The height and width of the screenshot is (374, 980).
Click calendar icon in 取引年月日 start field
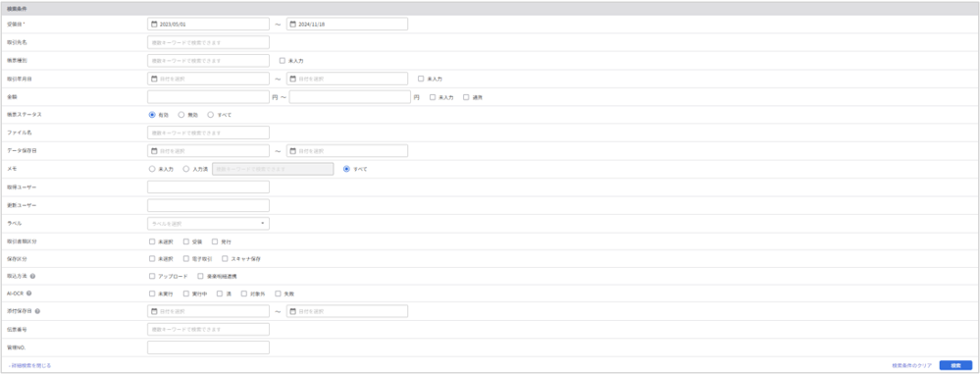[154, 79]
